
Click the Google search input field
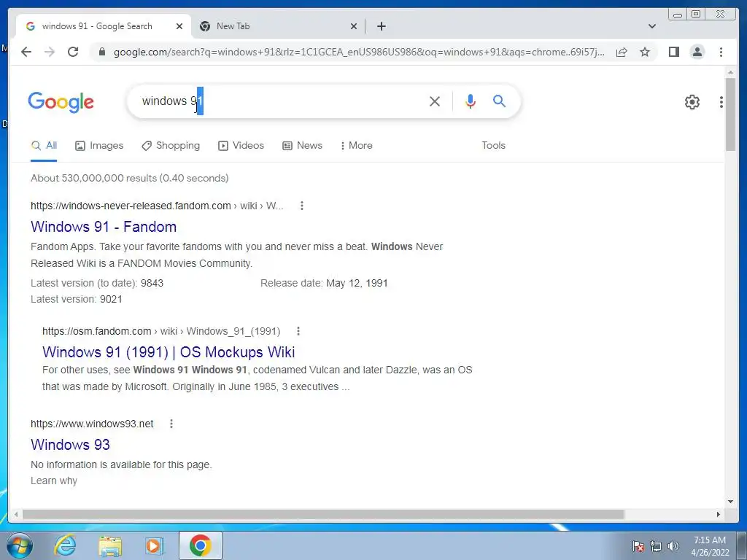[281, 101]
